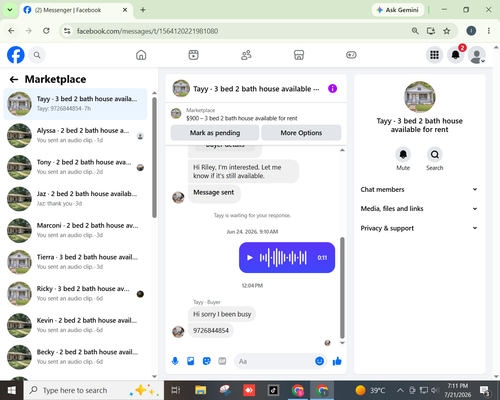Click the listing house thumbnail in details panel
The image size is (500, 400).
pos(420,97)
